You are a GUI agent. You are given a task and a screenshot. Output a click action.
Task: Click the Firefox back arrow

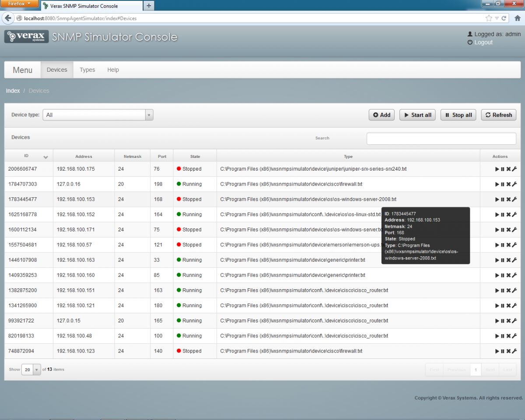[x=8, y=18]
